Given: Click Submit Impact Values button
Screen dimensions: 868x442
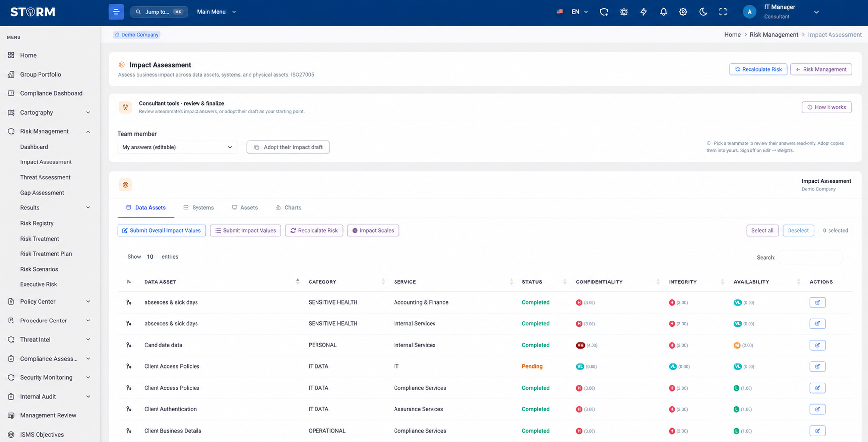Looking at the screenshot, I should 245,230.
